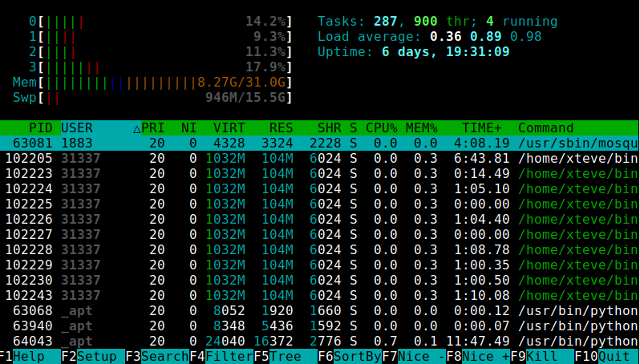Sort by the TIME+ column header

(x=481, y=128)
